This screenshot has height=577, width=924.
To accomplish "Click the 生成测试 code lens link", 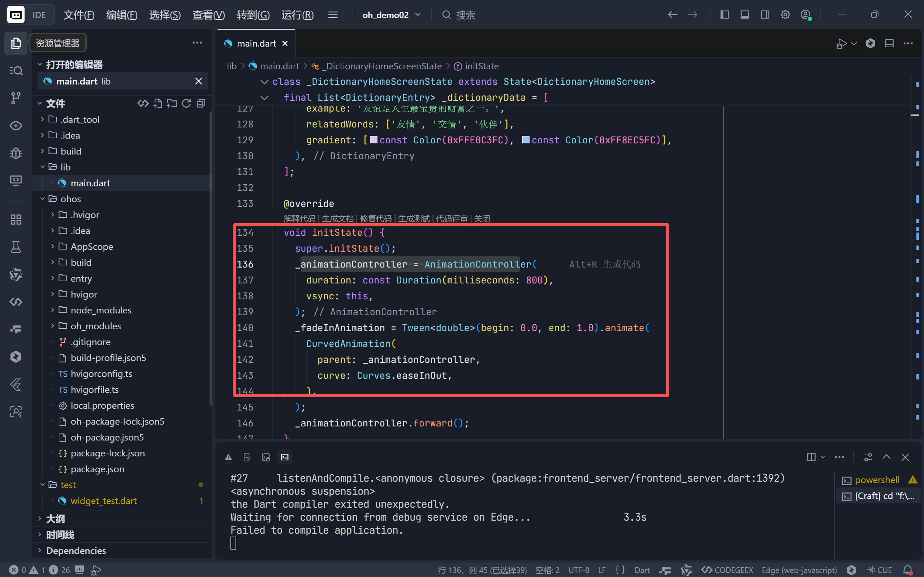I will click(413, 219).
